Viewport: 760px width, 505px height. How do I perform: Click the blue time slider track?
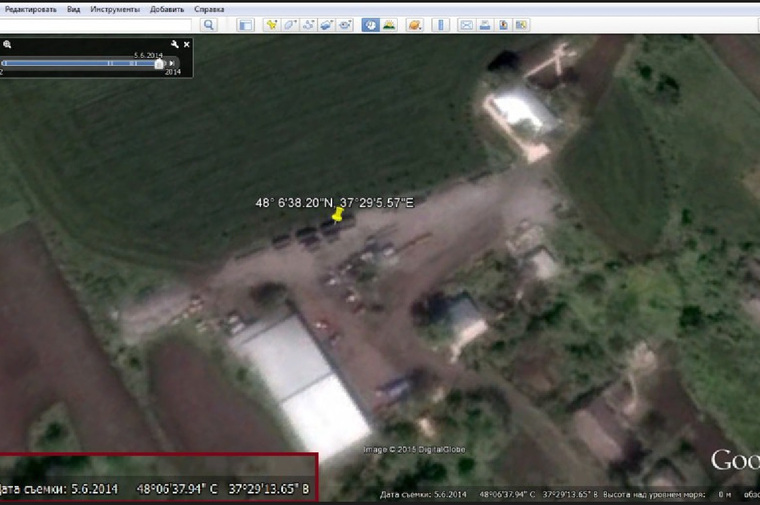(x=80, y=63)
